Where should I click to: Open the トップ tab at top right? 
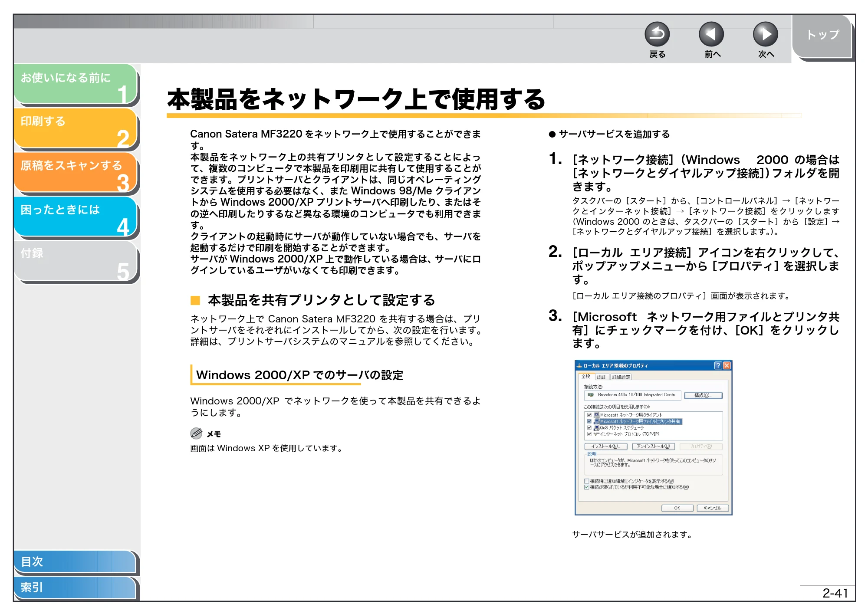[822, 36]
